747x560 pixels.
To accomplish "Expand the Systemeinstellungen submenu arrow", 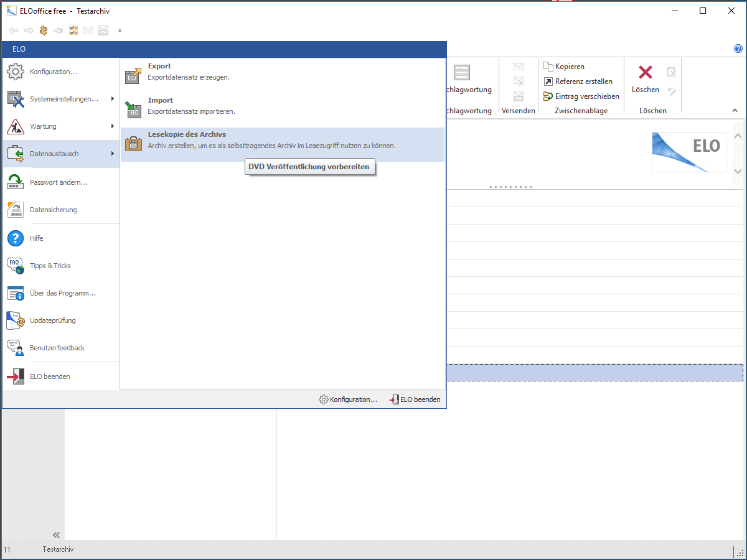I will point(113,99).
